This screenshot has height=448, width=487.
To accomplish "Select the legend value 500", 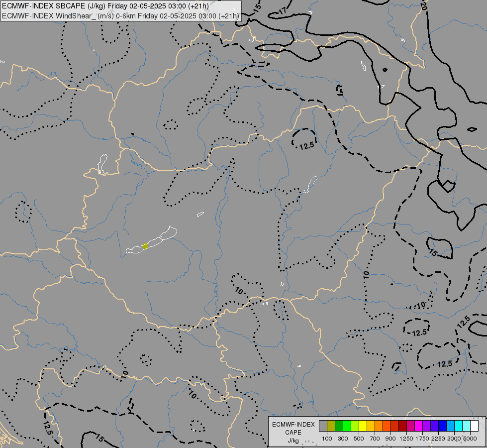I will (359, 439).
